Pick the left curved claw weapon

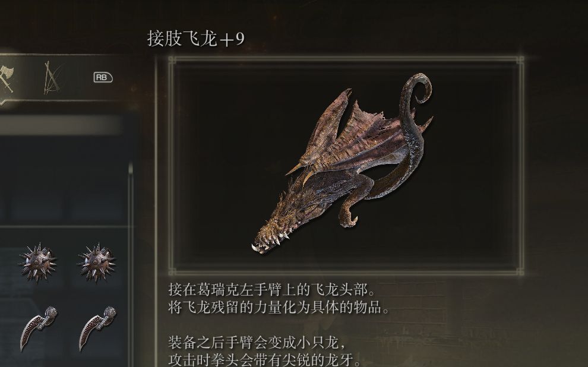38,328
